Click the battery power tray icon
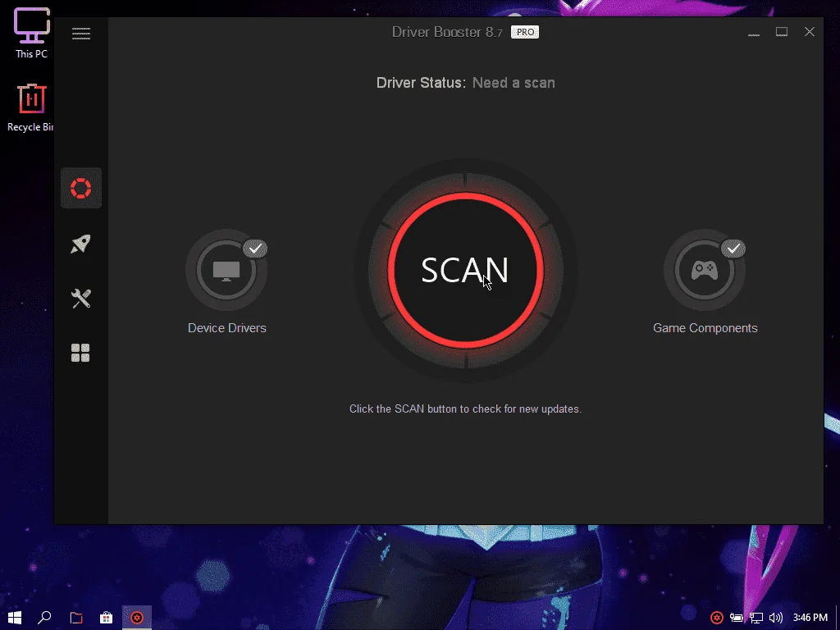The width and height of the screenshot is (840, 630). [x=736, y=618]
